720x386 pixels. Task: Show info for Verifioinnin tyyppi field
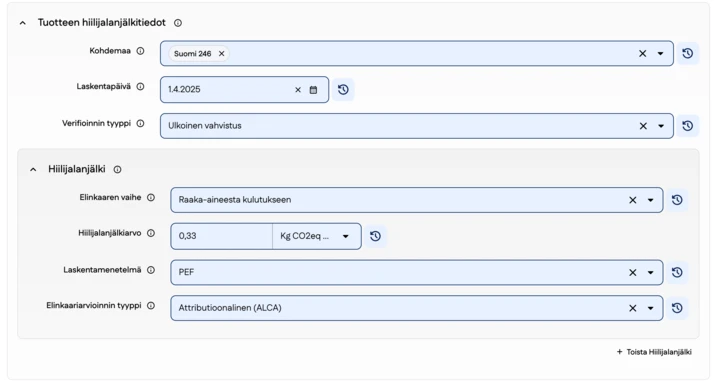pos(141,123)
